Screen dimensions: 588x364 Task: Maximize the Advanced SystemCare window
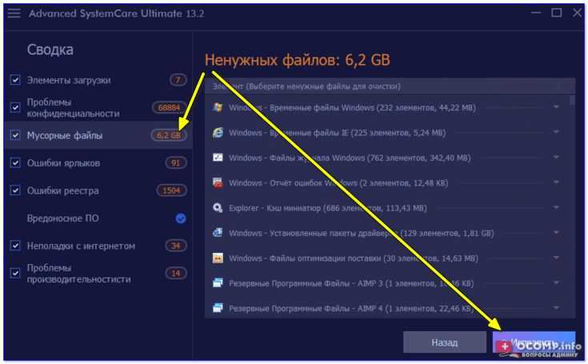pyautogui.click(x=557, y=13)
